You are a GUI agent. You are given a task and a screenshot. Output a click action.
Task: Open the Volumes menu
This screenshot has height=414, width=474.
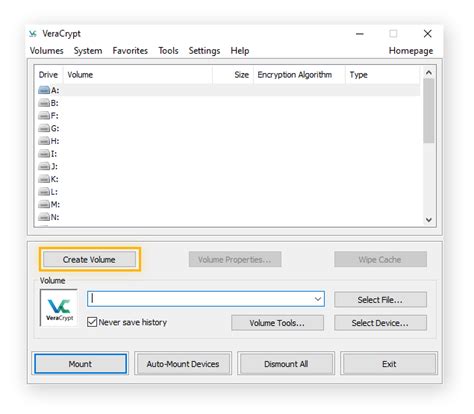46,51
